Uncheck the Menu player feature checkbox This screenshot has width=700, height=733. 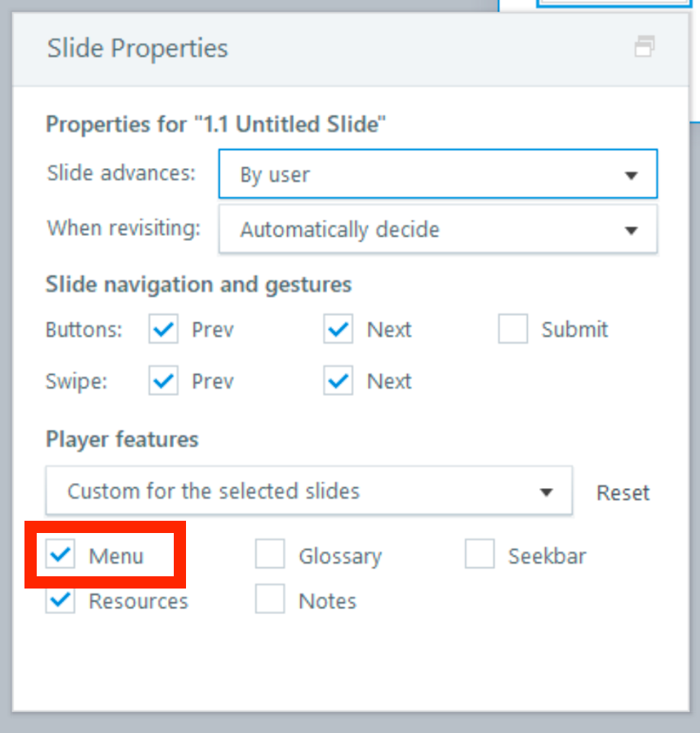[x=60, y=556]
